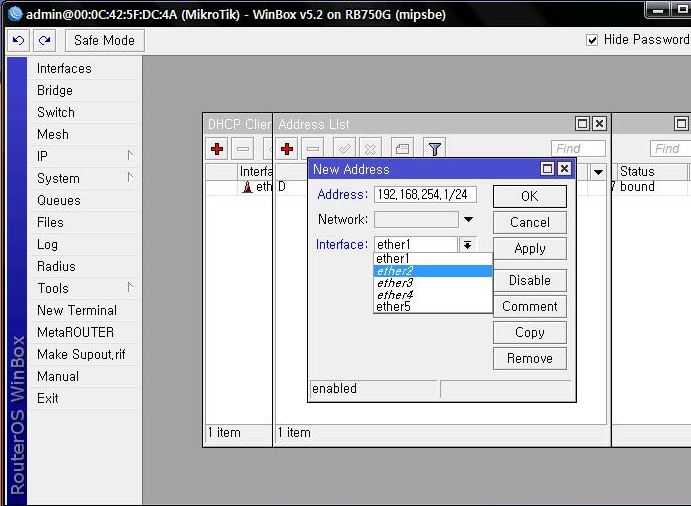Click the Copy button
691x506 pixels.
coord(530,332)
